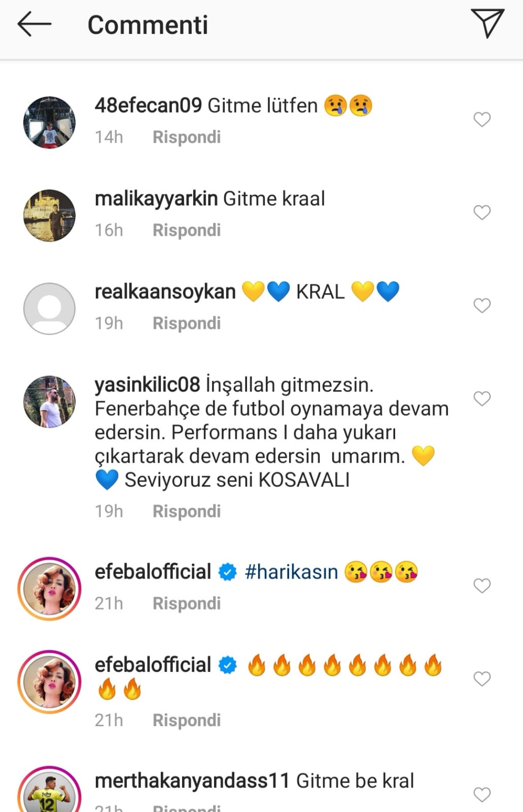The image size is (523, 812).
Task: Open merthakanyandass11's profile avatar
Action: tap(49, 791)
